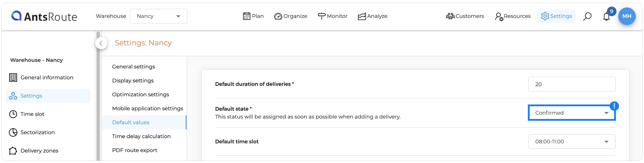Open notifications bell with badge 9

(x=607, y=16)
